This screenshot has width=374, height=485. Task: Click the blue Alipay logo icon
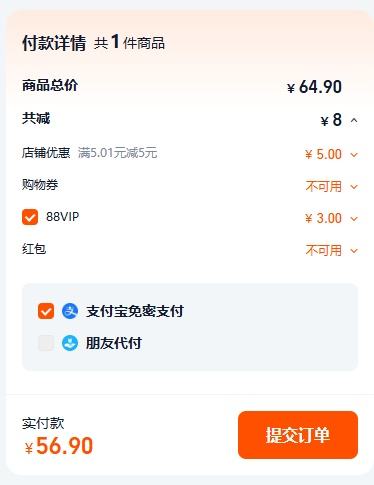point(70,311)
